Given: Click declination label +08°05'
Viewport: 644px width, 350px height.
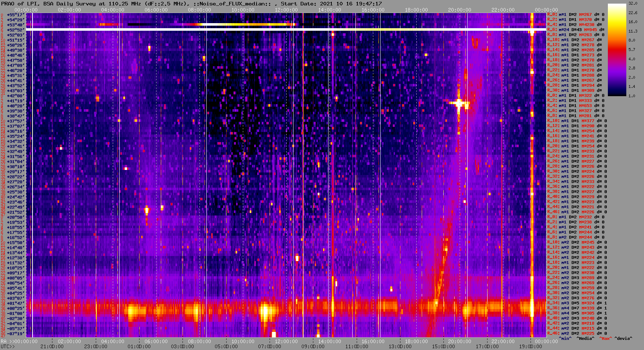Looking at the screenshot, I should [16, 278].
